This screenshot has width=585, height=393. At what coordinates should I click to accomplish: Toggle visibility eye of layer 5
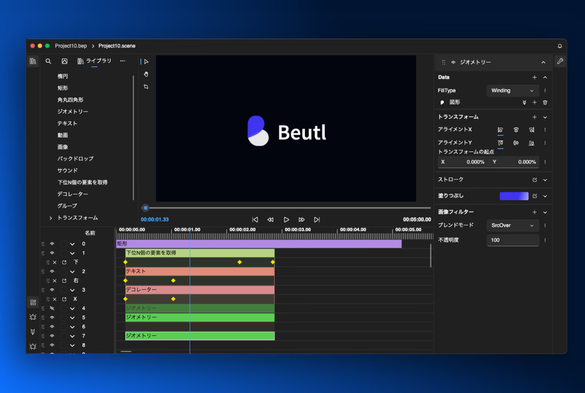click(52, 318)
